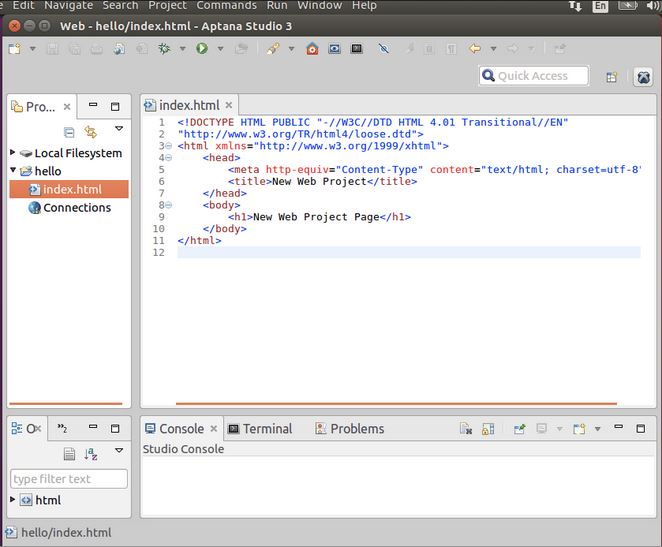Viewport: 662px width, 547px height.
Task: Expand the Local Filesystem tree node
Action: 13,152
